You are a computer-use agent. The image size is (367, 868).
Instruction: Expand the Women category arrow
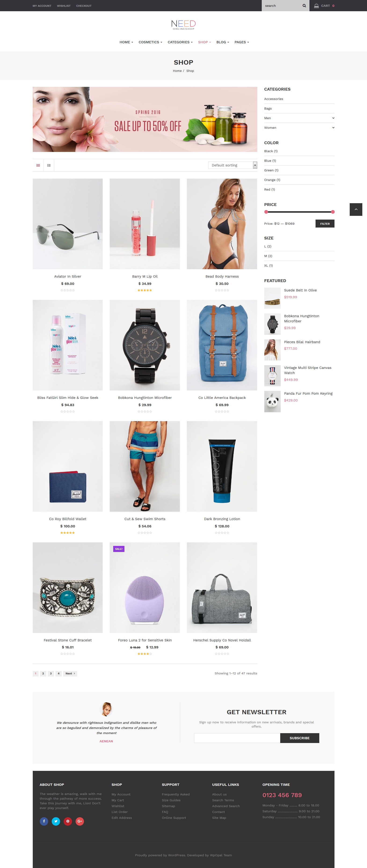point(333,128)
